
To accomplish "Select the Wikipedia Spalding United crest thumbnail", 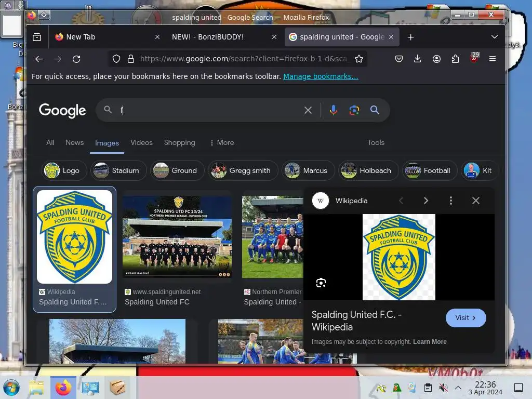I will 74,237.
